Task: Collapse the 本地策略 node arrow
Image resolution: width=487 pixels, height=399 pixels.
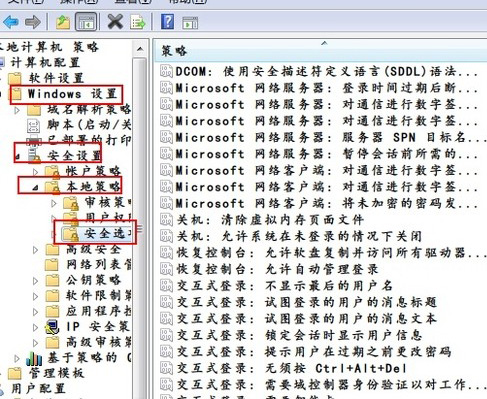Action: 35,188
